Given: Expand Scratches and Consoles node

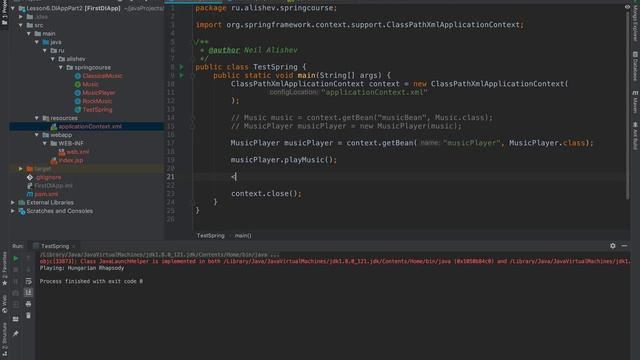Looking at the screenshot, I should tap(13, 211).
